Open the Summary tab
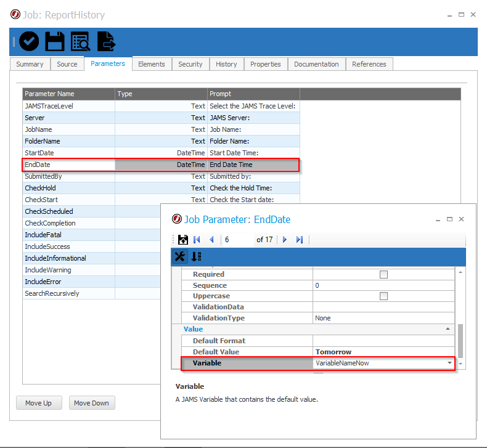Viewport: 487px width, 448px height. [30, 64]
